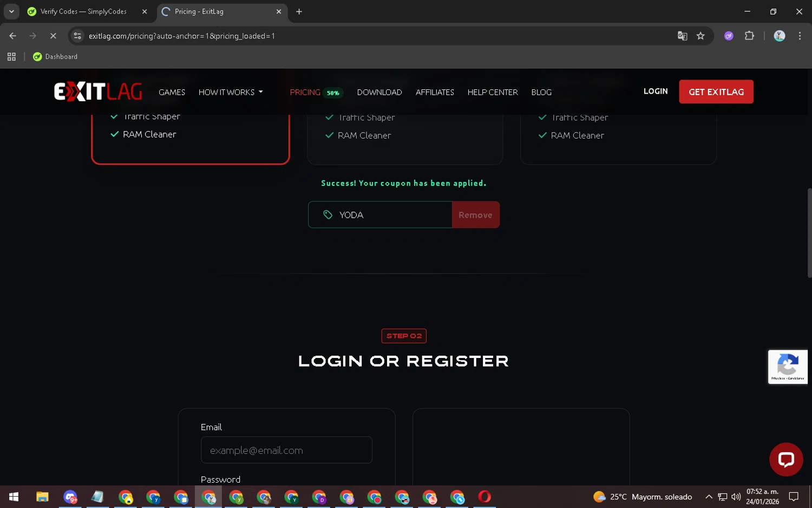This screenshot has height=508, width=812.
Task: Click the address bar URL
Action: pos(181,36)
